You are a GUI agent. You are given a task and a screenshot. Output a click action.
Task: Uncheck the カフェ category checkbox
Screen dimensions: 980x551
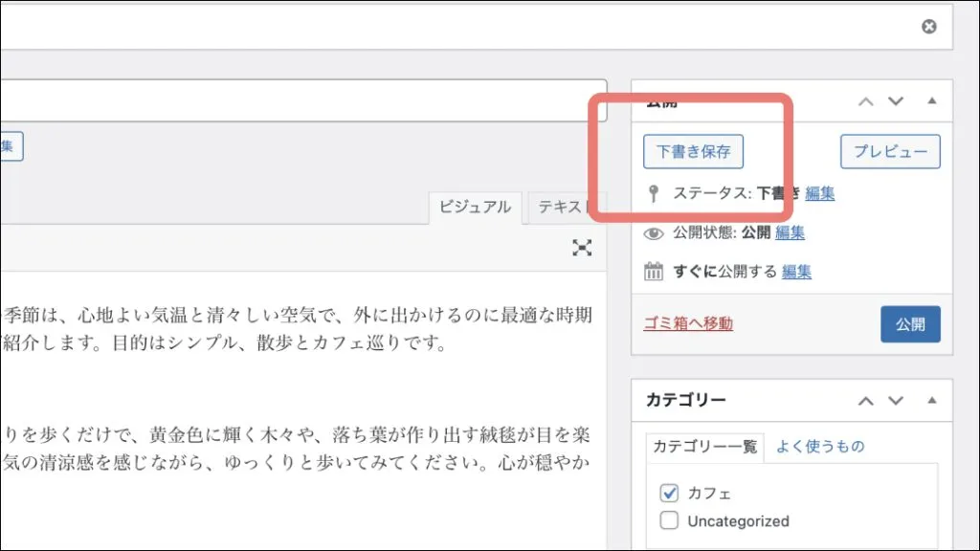click(x=669, y=493)
